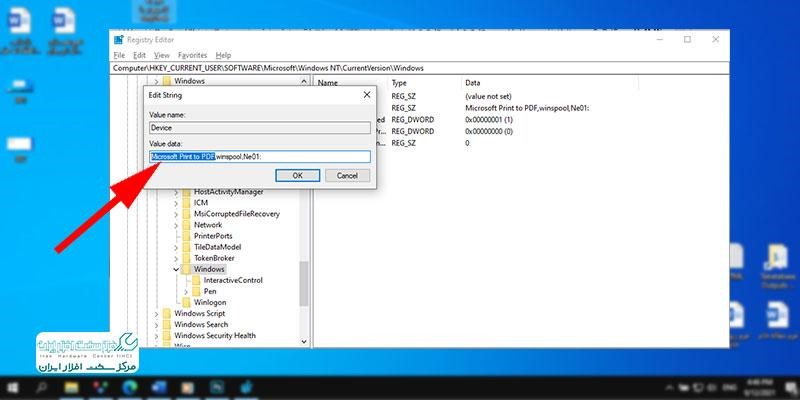The height and width of the screenshot is (400, 800).
Task: Expand the Windows Script key
Action: (x=156, y=314)
